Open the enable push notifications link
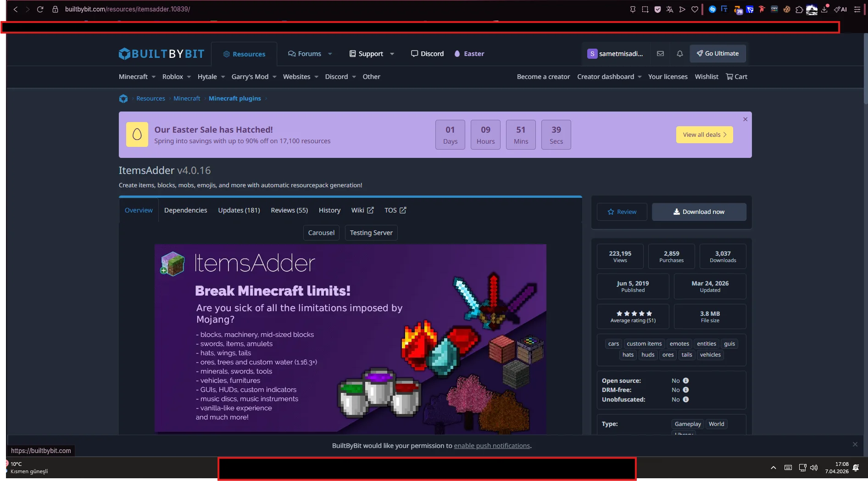Image resolution: width=868 pixels, height=481 pixels. (x=492, y=446)
